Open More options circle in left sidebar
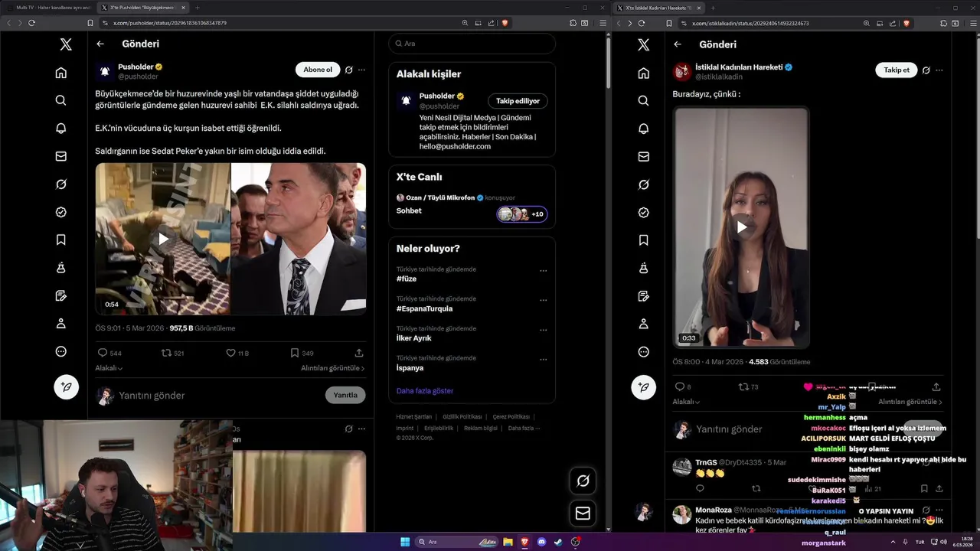This screenshot has height=551, width=980. tap(61, 351)
